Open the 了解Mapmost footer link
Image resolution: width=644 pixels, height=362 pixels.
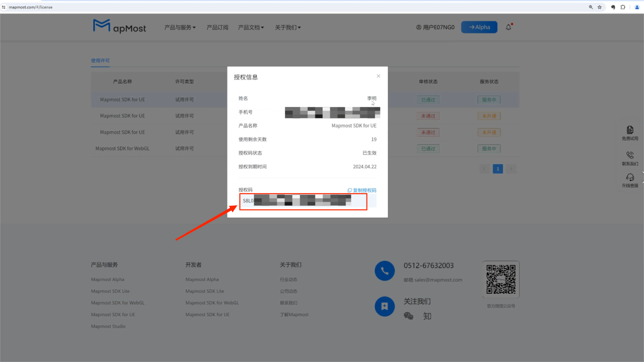[294, 315]
